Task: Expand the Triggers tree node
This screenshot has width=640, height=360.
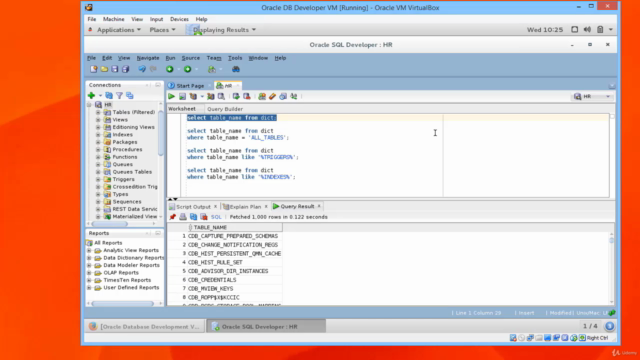Action: click(98, 179)
